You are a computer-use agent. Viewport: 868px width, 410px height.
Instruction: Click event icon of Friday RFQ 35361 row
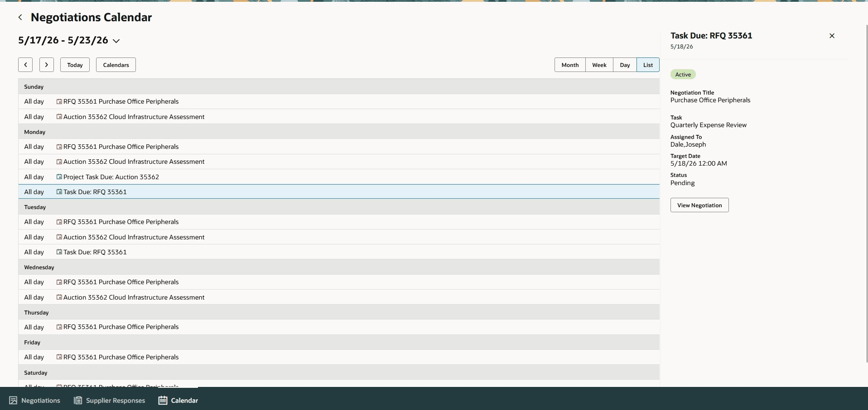coord(59,357)
